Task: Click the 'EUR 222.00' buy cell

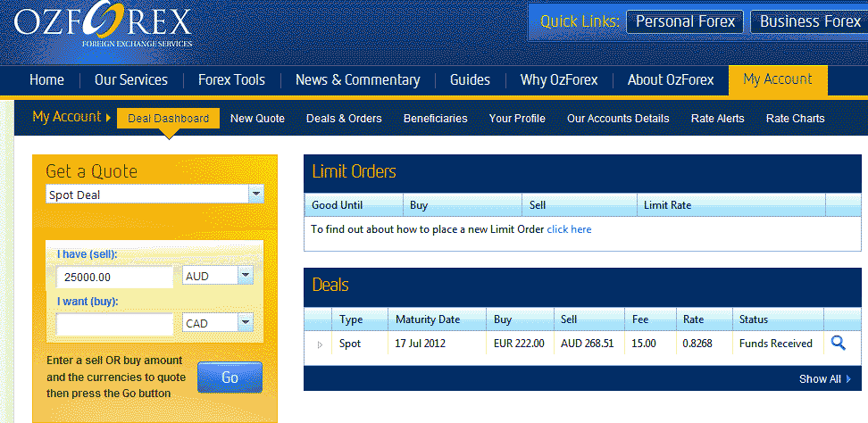Action: pos(519,344)
